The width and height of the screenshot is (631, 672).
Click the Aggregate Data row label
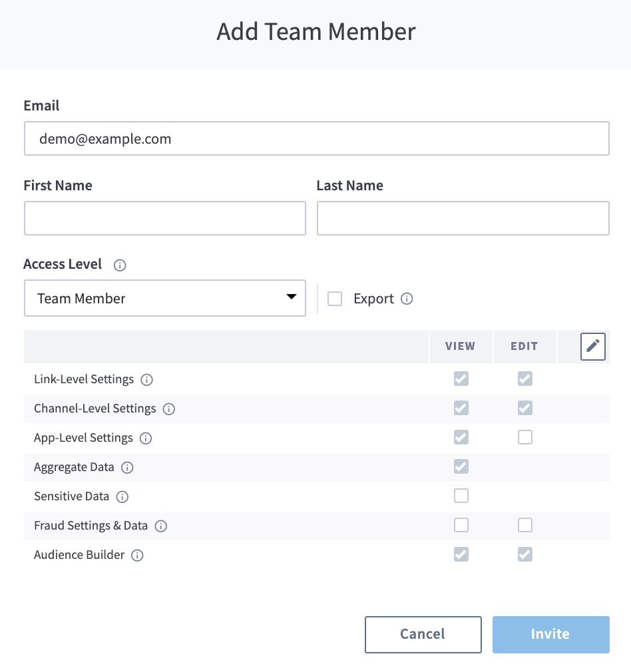pos(74,467)
